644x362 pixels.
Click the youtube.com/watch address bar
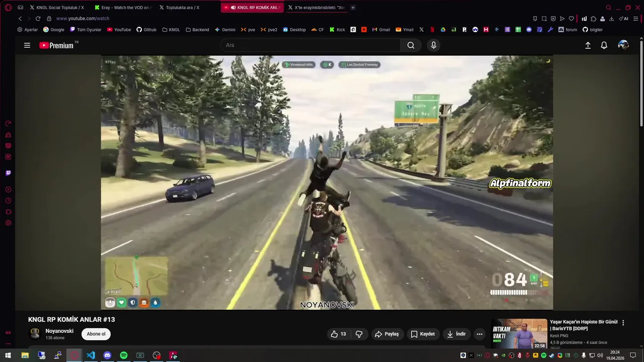click(x=83, y=19)
